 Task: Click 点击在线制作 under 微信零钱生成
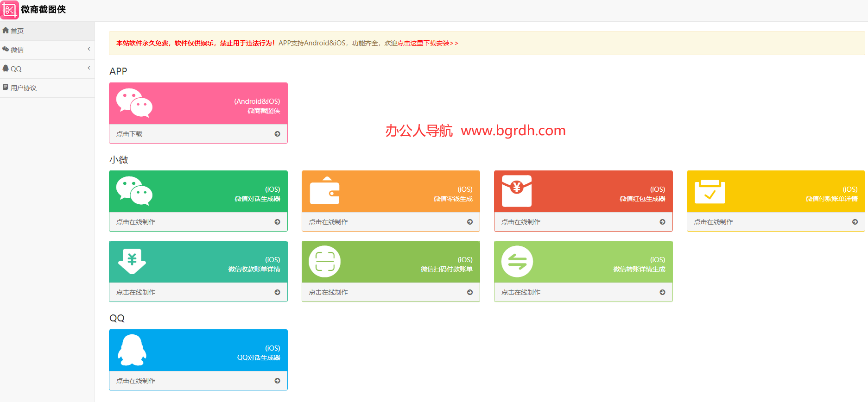328,222
